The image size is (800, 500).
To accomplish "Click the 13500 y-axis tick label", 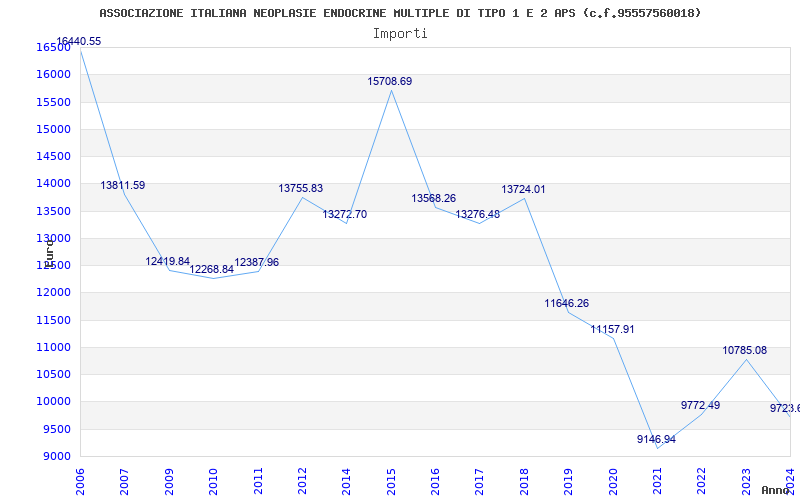I will coord(53,211).
